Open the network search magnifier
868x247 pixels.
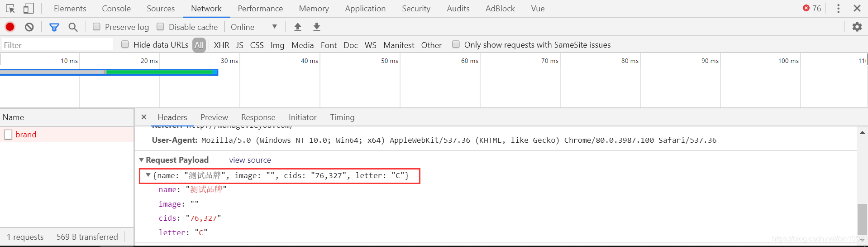[73, 27]
